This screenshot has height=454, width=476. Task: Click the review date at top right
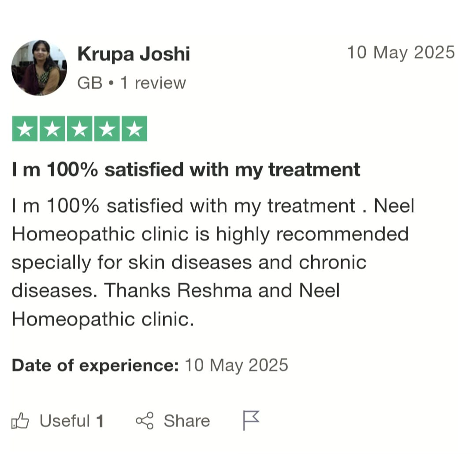click(401, 53)
